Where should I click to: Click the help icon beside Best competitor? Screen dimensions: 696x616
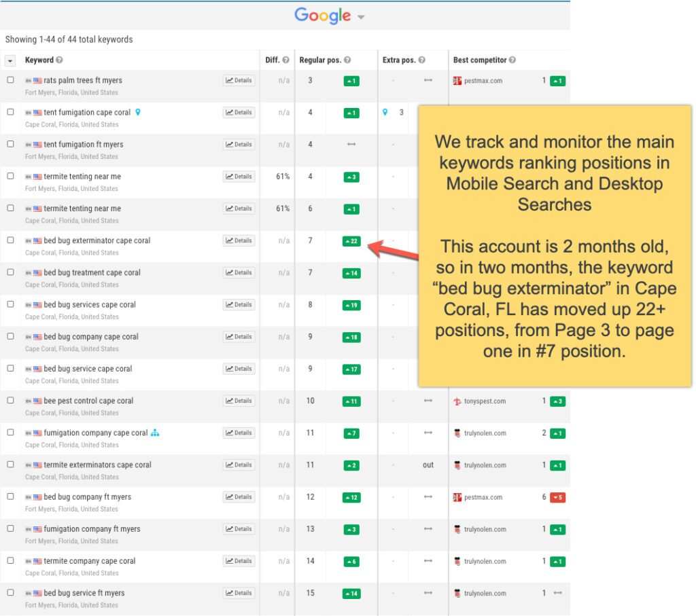(x=512, y=60)
